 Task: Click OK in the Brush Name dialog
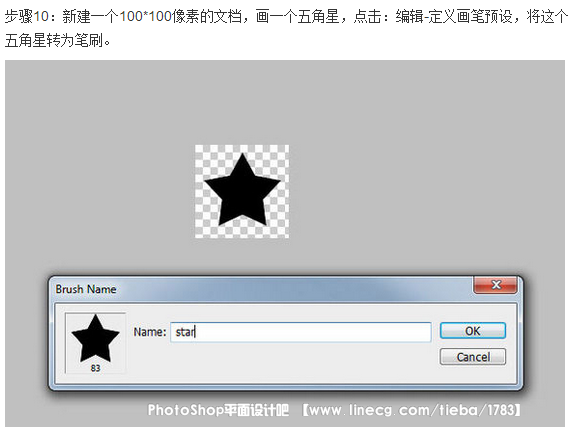point(473,331)
